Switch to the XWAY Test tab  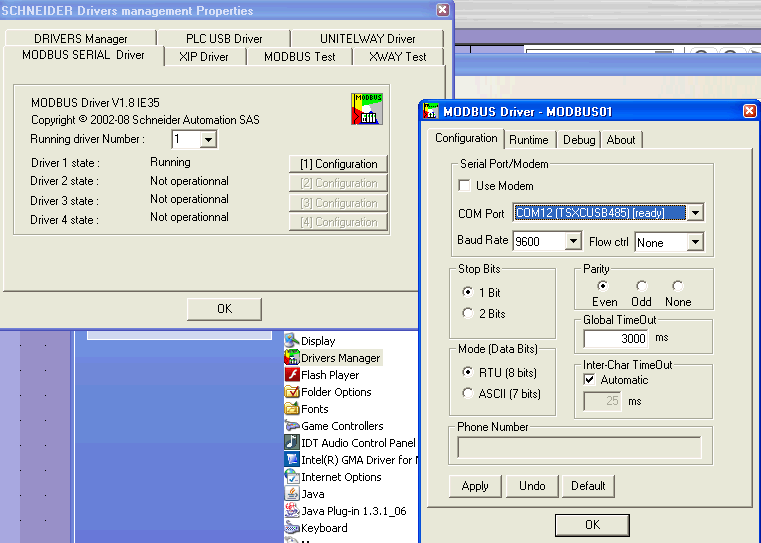click(x=397, y=57)
